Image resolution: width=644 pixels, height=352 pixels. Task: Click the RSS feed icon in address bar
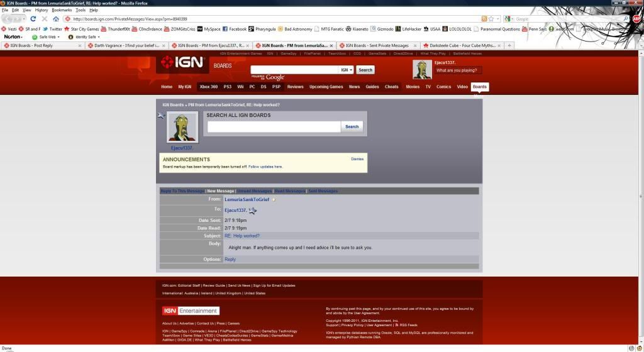click(x=484, y=19)
